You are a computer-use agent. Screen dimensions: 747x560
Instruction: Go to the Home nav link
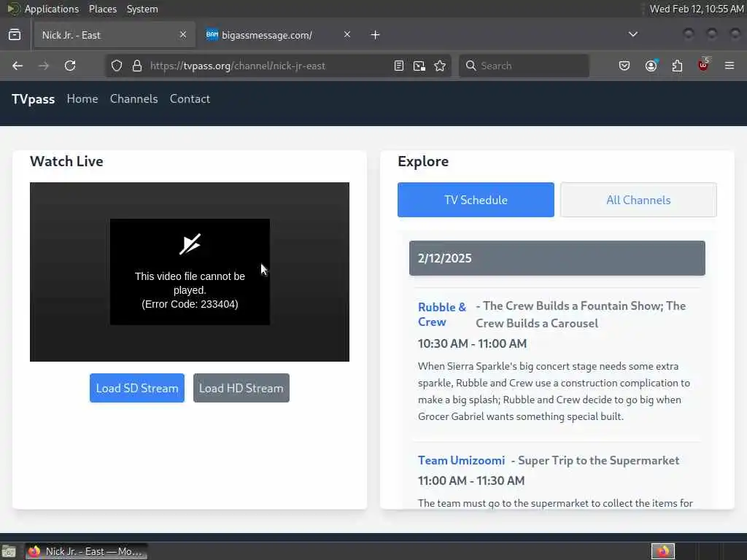click(82, 98)
